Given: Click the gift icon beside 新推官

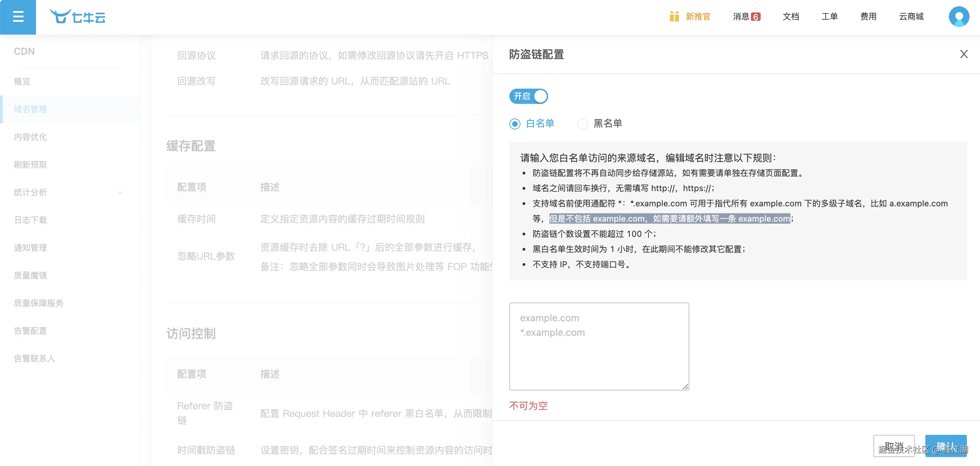Looking at the screenshot, I should point(674,17).
